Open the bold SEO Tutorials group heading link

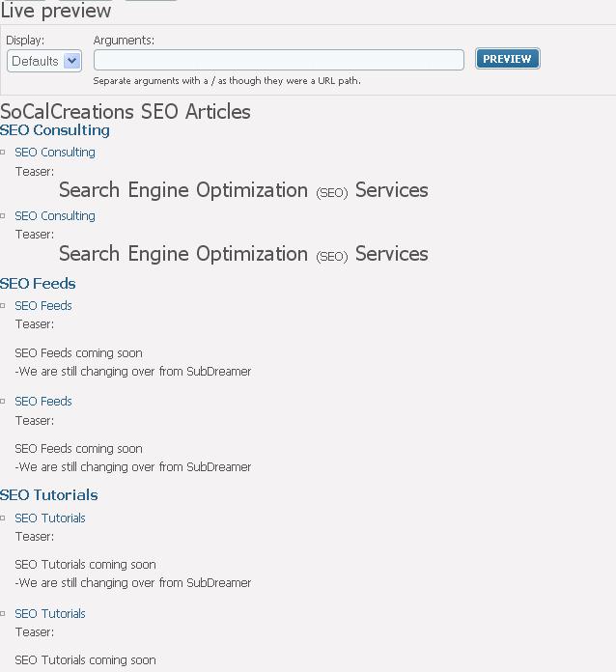tap(49, 495)
